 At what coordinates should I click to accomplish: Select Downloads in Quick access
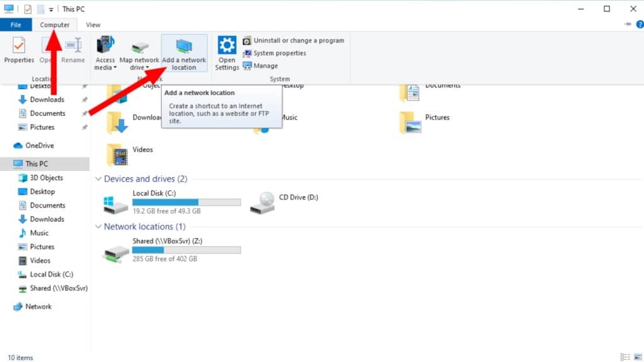click(x=47, y=99)
